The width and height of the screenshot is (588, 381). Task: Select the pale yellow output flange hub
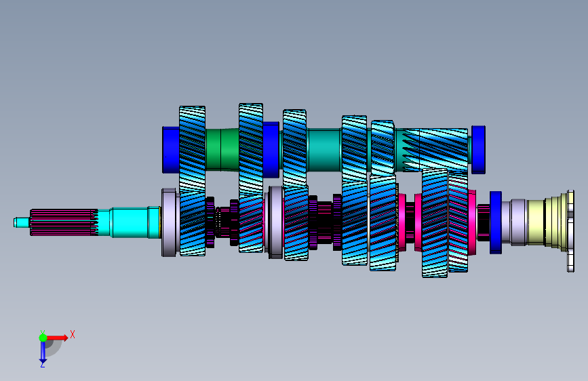pos(546,223)
